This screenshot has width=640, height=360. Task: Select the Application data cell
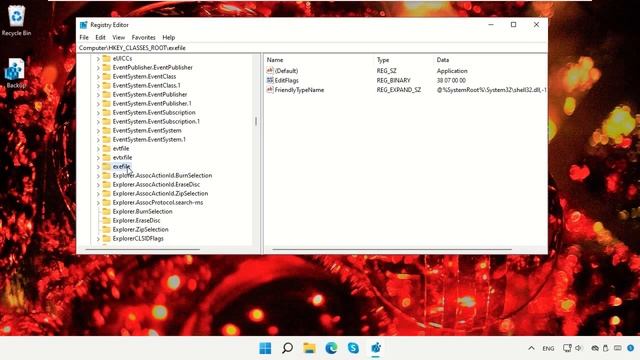[452, 71]
